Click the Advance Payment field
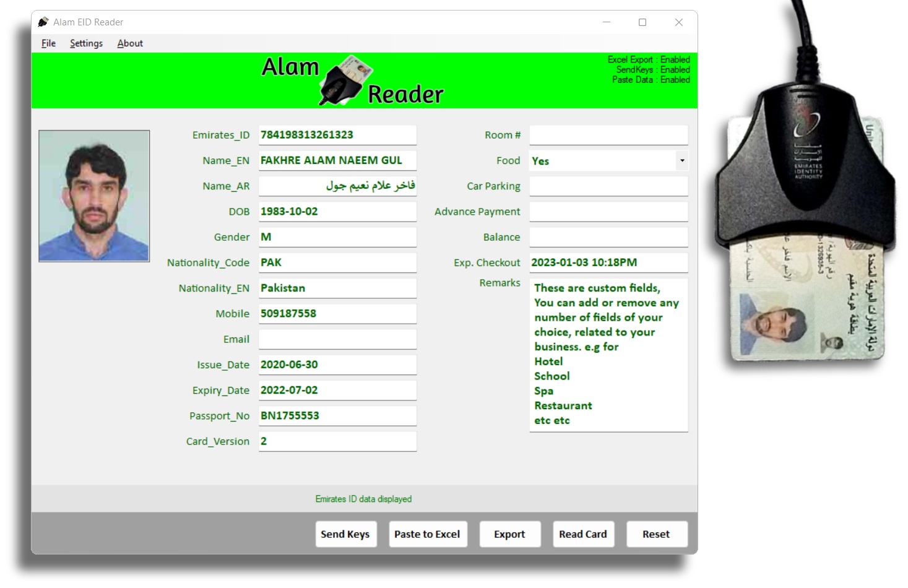 (608, 212)
